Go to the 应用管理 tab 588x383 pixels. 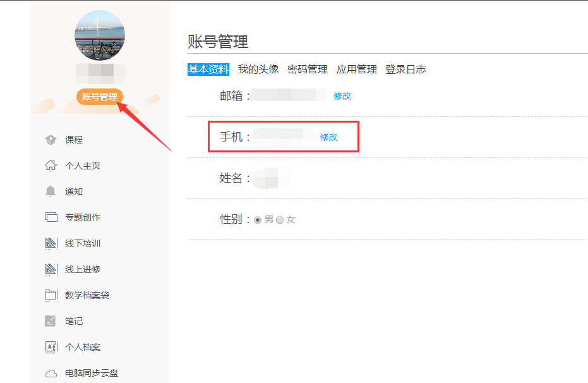point(357,70)
